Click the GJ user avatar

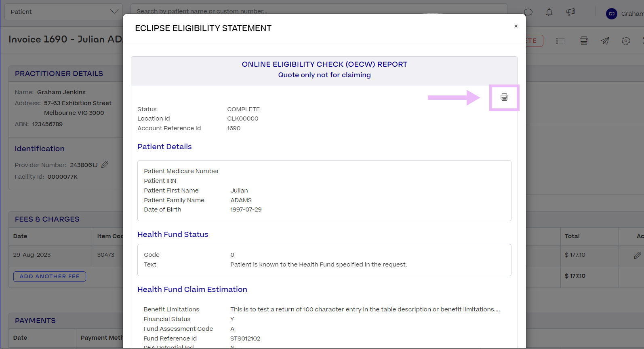(x=612, y=14)
